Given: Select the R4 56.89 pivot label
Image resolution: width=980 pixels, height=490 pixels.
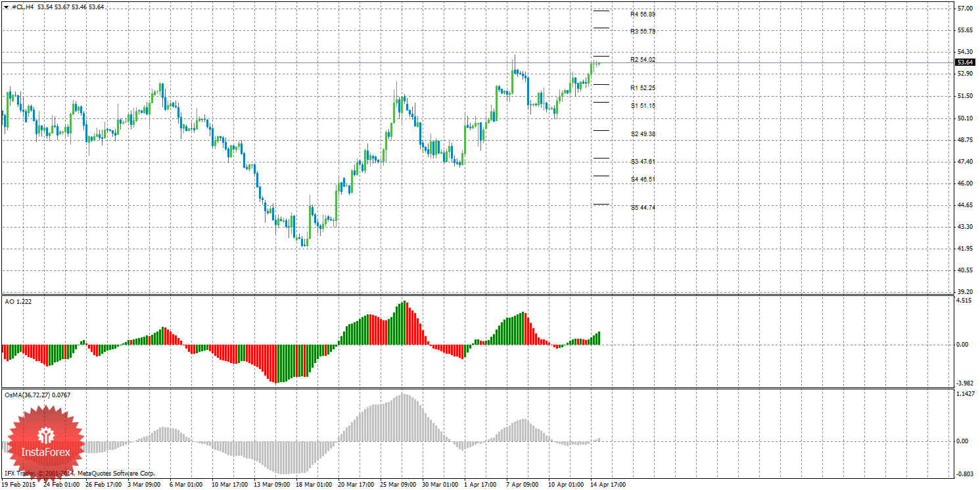Looking at the screenshot, I should (x=643, y=14).
